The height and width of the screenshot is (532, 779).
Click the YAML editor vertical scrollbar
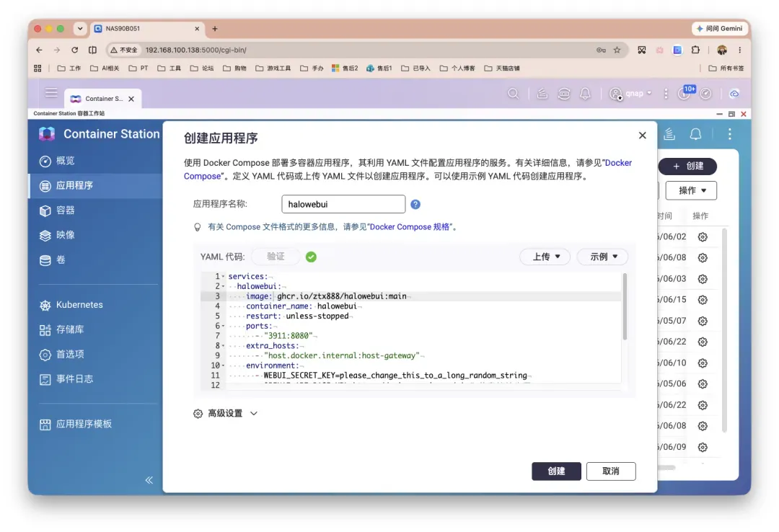[625, 306]
